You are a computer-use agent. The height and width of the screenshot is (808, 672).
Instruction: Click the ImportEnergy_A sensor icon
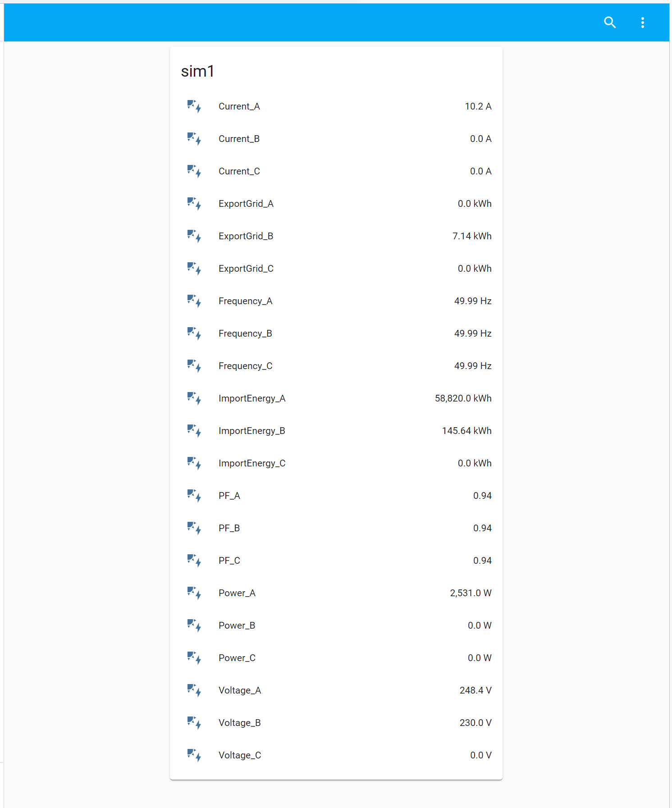(x=194, y=398)
